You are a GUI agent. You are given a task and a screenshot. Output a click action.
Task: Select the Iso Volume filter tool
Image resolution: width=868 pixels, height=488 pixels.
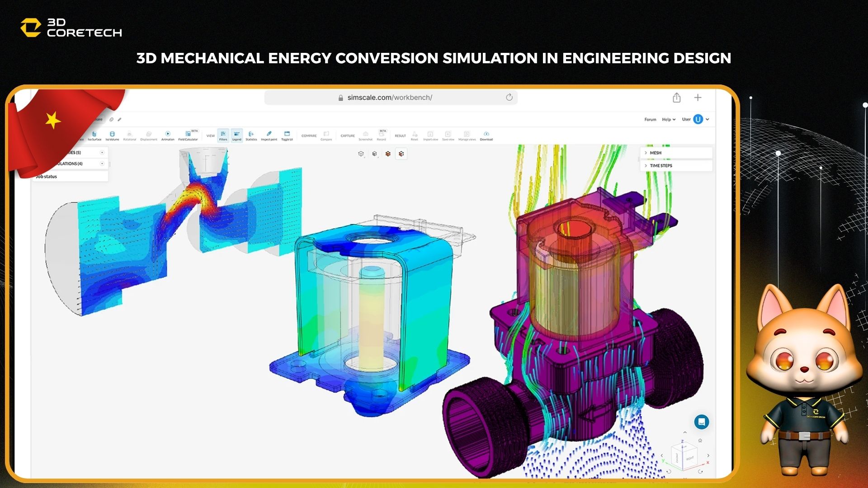112,136
